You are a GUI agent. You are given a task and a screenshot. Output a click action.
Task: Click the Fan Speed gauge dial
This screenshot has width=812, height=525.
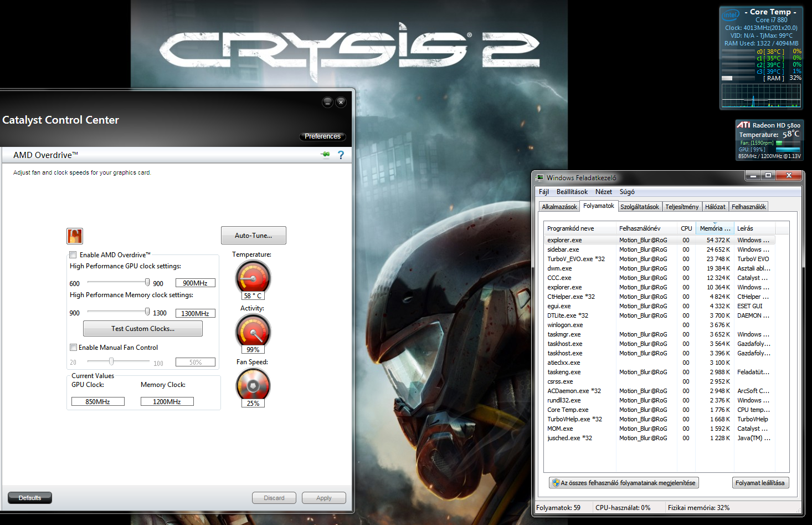coord(253,384)
